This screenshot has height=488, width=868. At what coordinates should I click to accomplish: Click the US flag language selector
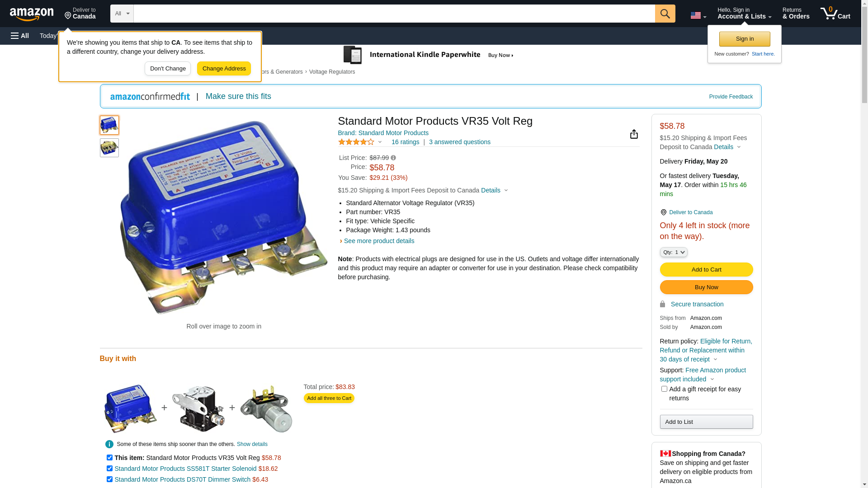pos(698,15)
